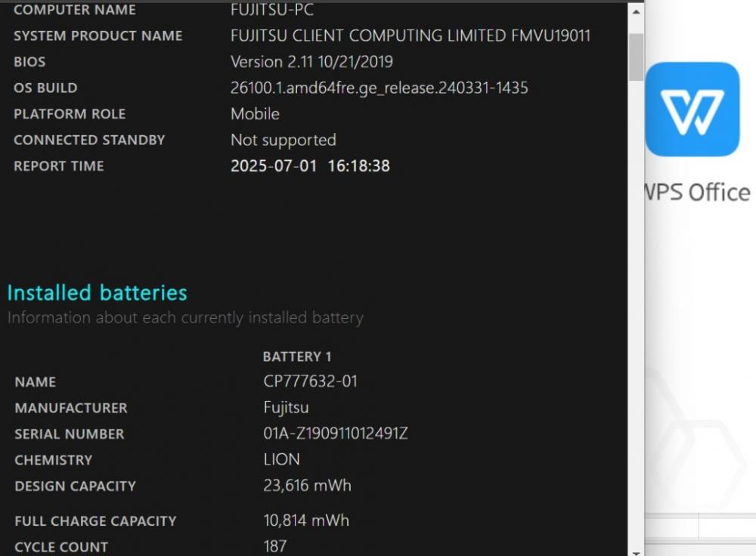Click the Fujitsu manufacturer value
The height and width of the screenshot is (556, 756).
point(286,408)
